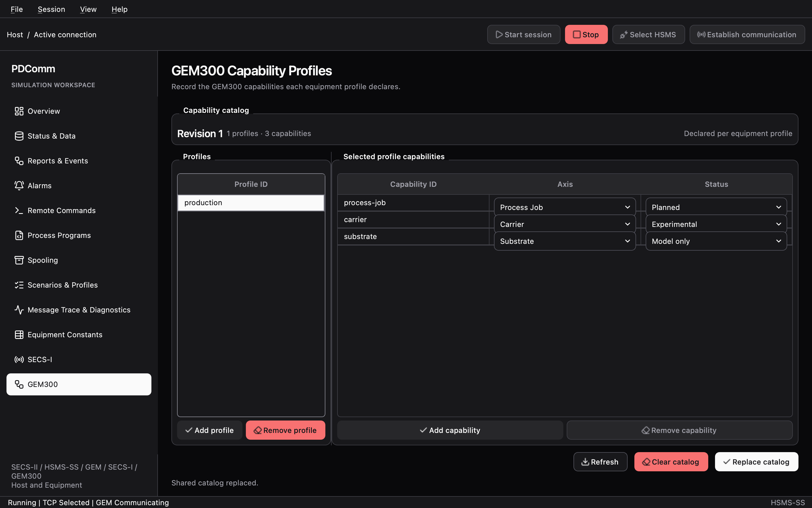Open the Session menu
This screenshot has height=508, width=812.
51,9
